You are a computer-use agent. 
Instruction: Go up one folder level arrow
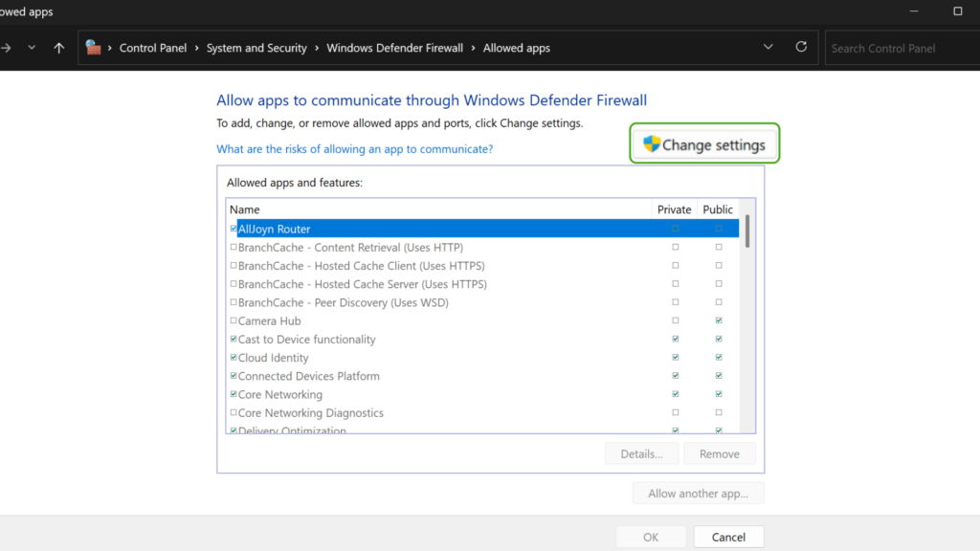click(x=58, y=48)
